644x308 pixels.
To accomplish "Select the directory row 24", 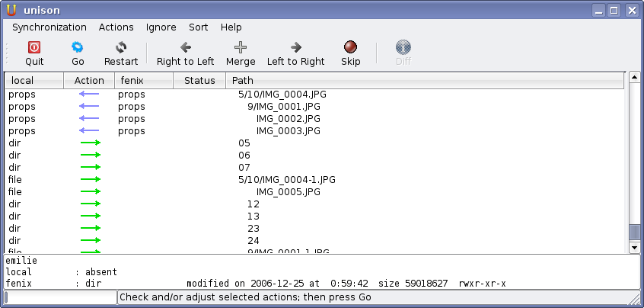I will tap(314, 241).
